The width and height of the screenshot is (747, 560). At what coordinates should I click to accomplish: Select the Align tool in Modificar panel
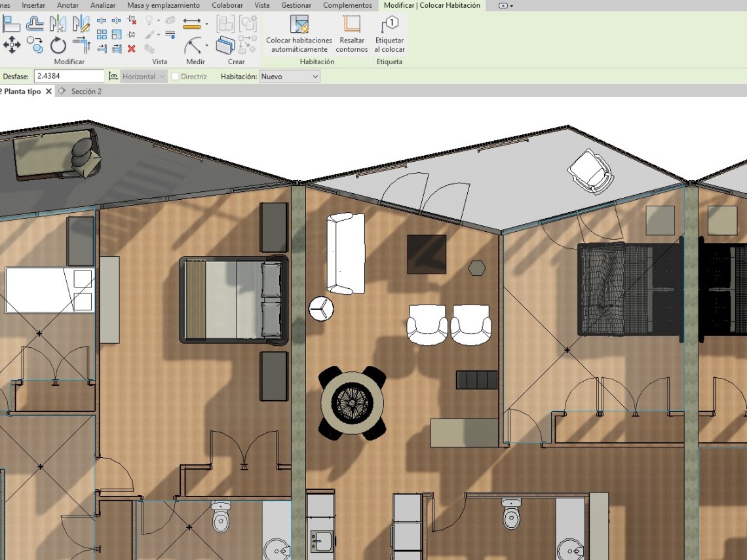tap(11, 25)
